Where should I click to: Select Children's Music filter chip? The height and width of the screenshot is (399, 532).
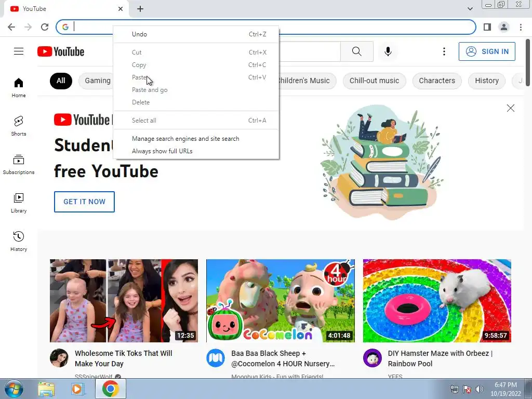coord(307,81)
